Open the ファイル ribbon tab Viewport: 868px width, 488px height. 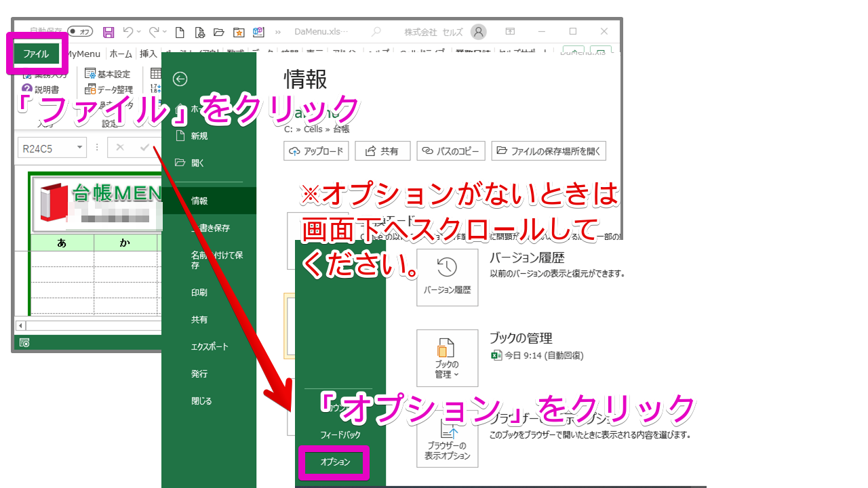pos(36,54)
